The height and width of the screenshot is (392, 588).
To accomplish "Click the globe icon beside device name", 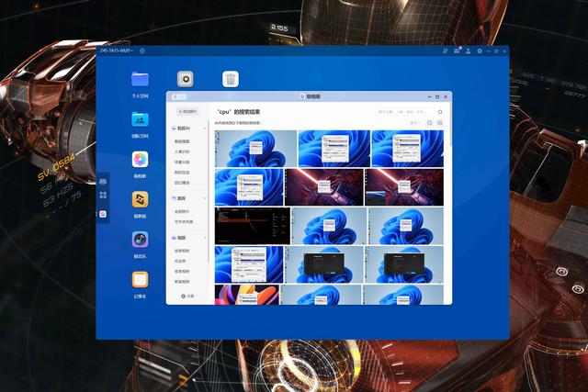I will click(142, 50).
